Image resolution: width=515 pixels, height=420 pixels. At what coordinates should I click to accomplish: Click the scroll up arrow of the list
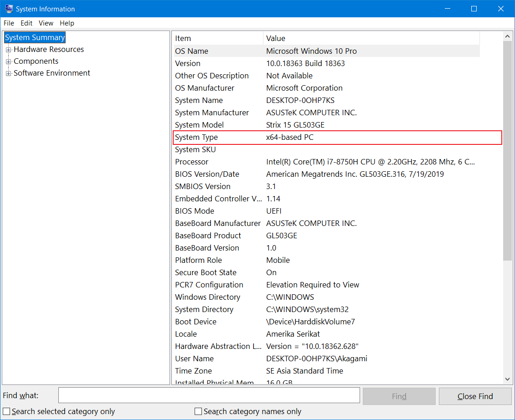[x=508, y=36]
